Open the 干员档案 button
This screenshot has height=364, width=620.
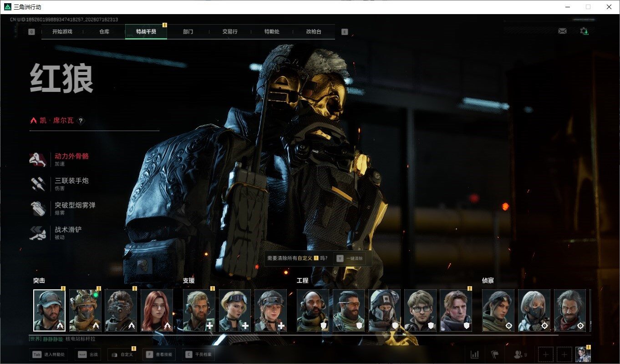[x=199, y=354]
